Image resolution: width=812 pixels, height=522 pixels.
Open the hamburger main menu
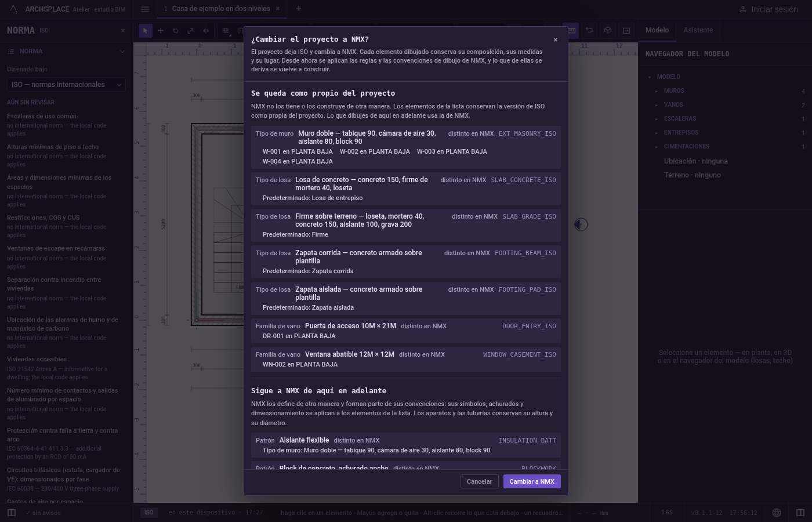point(145,9)
